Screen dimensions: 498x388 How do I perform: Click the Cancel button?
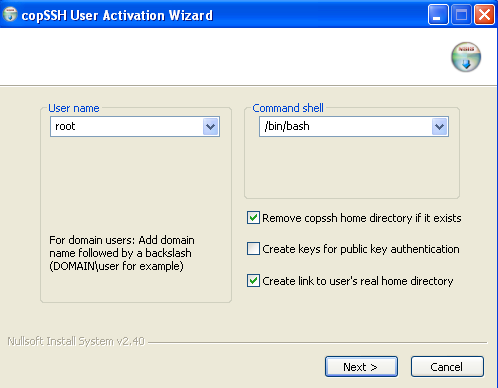[447, 367]
